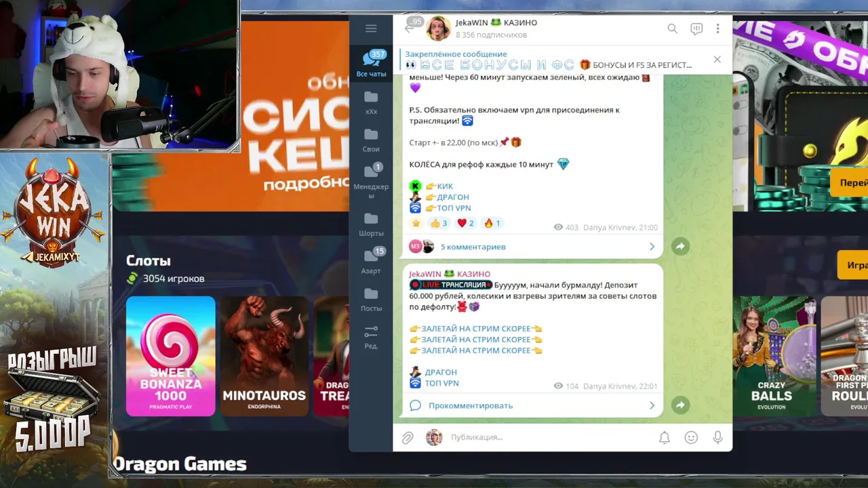Share the first post with forward arrow
The image size is (868, 488).
680,246
